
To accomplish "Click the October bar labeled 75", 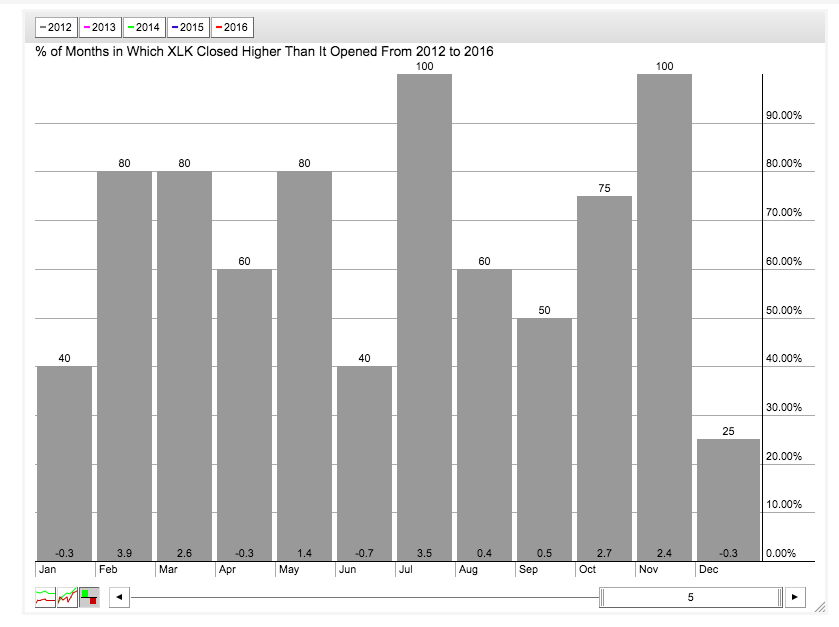I will click(604, 378).
